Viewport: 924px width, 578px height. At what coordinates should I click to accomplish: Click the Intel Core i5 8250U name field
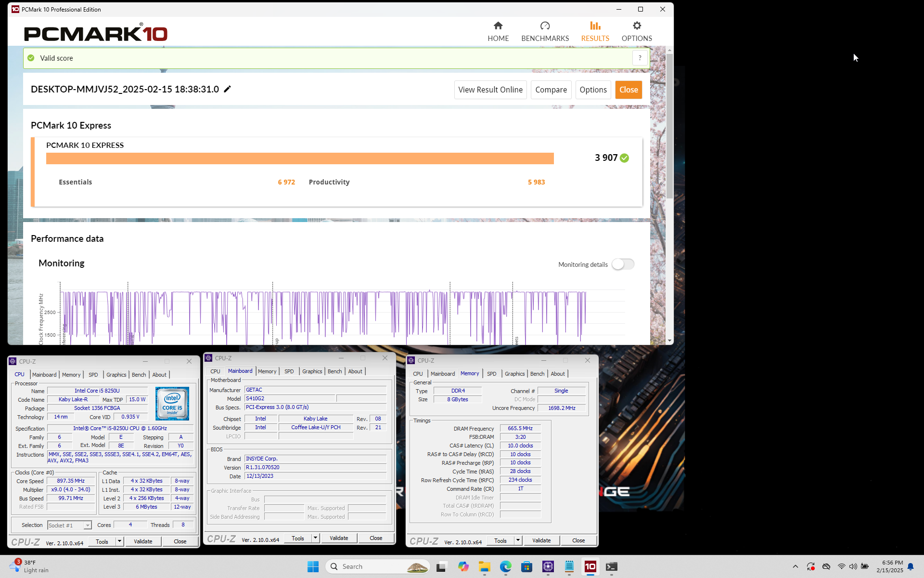[x=97, y=391]
